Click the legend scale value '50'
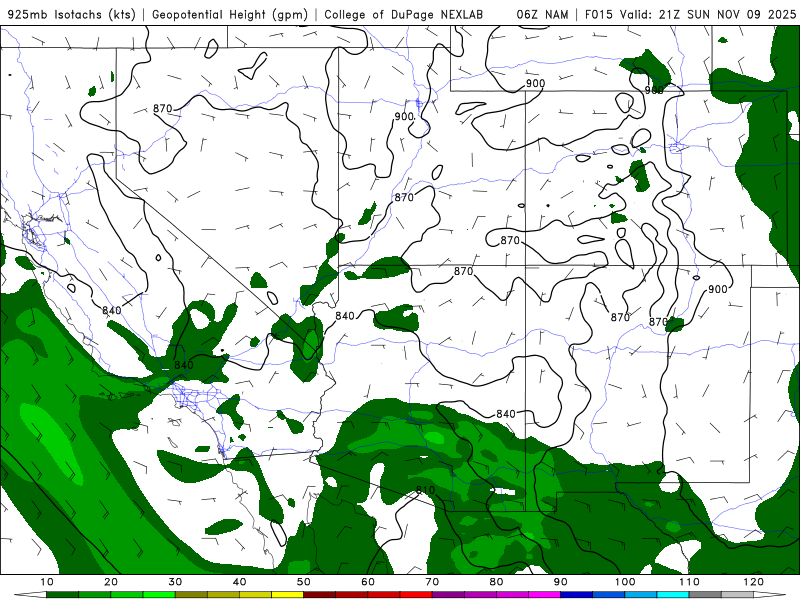This screenshot has height=600, width=800. [x=304, y=582]
